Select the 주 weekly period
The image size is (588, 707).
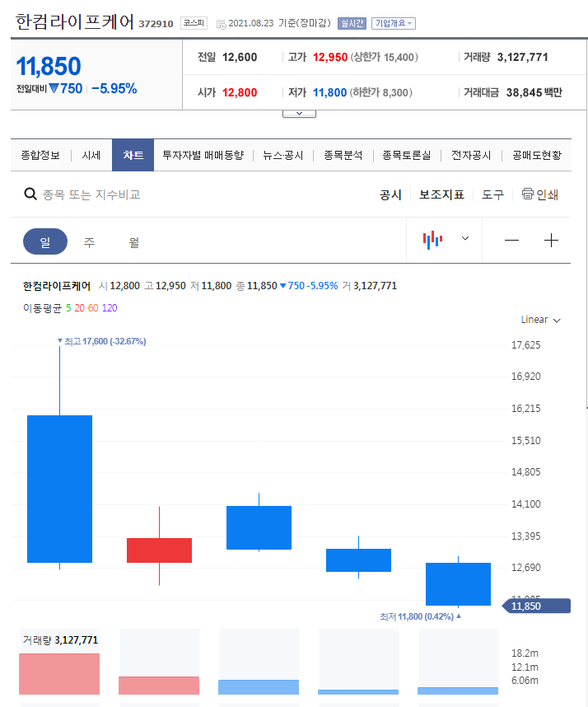click(x=89, y=242)
